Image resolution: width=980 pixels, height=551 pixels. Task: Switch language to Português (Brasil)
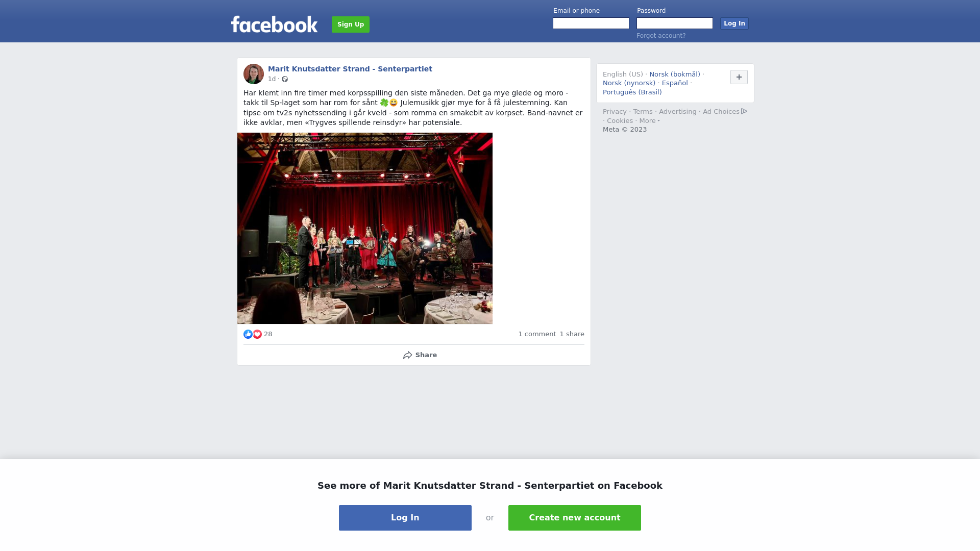coord(632,92)
